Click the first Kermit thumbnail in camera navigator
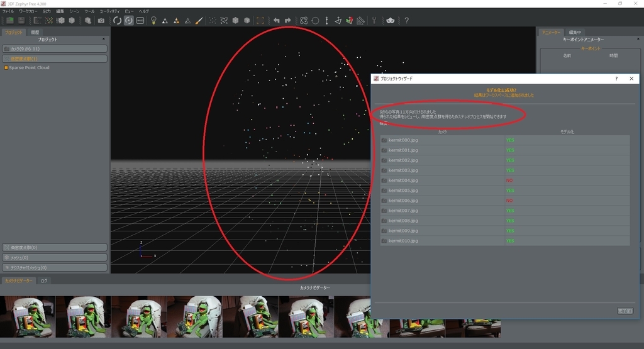Viewport: 644px width, 349px height. pyautogui.click(x=28, y=316)
